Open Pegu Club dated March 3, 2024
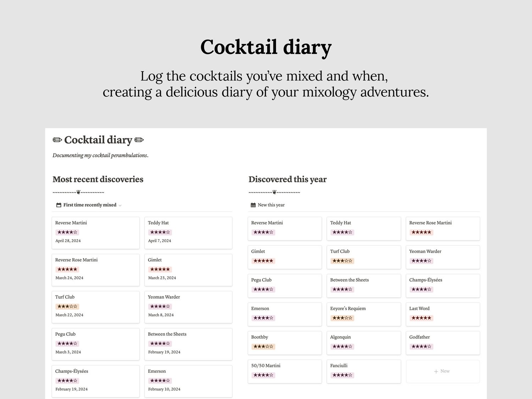Image resolution: width=532 pixels, height=399 pixels. point(95,344)
